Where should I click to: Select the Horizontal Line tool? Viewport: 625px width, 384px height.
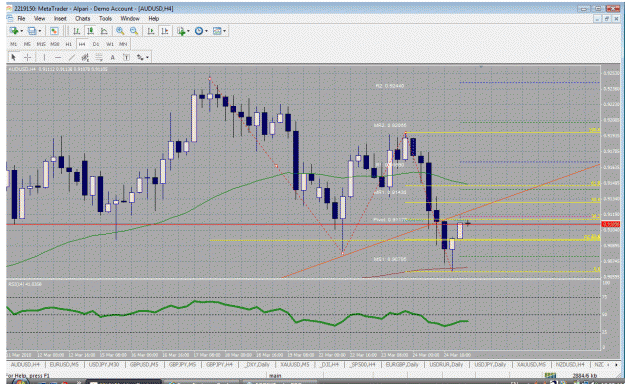pos(58,57)
